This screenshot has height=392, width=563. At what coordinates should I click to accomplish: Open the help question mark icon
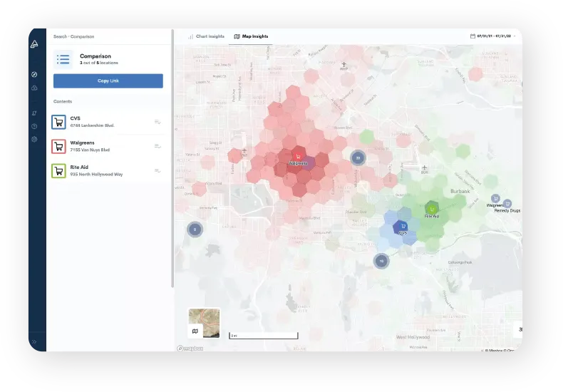tap(34, 126)
